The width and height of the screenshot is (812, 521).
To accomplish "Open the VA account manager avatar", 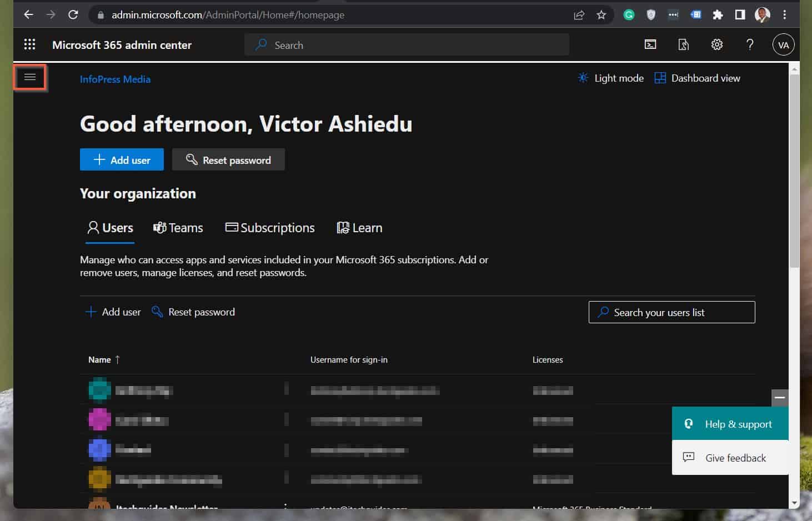I will pyautogui.click(x=783, y=45).
